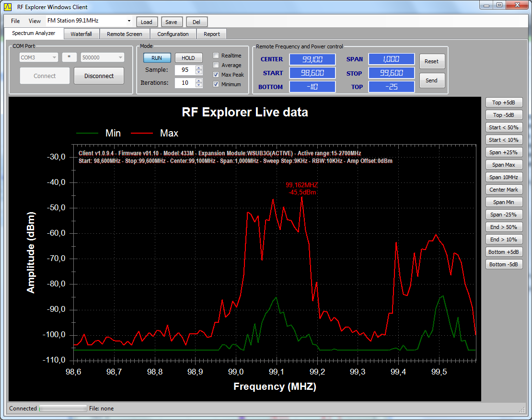Click the Amplitude (dBm) axis label
Screen dimensions: 532x420
(x=31, y=252)
